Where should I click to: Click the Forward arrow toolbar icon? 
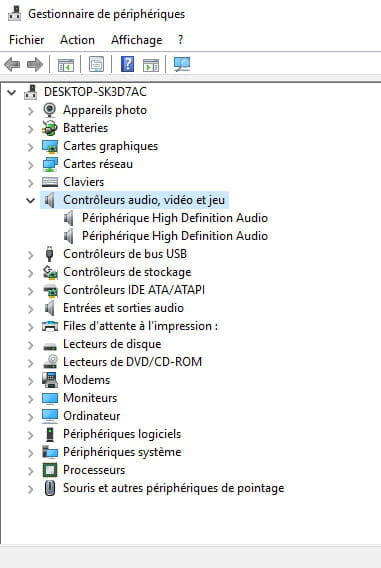(35, 65)
